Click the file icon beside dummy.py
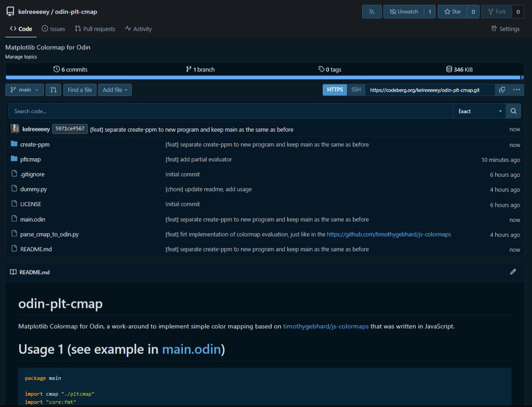This screenshot has width=532, height=407. [14, 189]
